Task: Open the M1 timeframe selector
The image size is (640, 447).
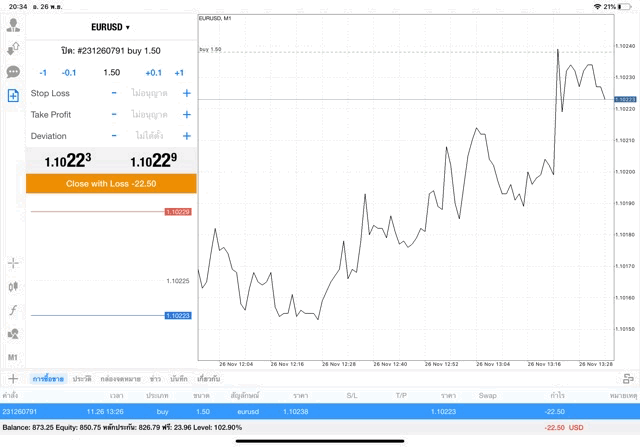Action: click(x=13, y=357)
